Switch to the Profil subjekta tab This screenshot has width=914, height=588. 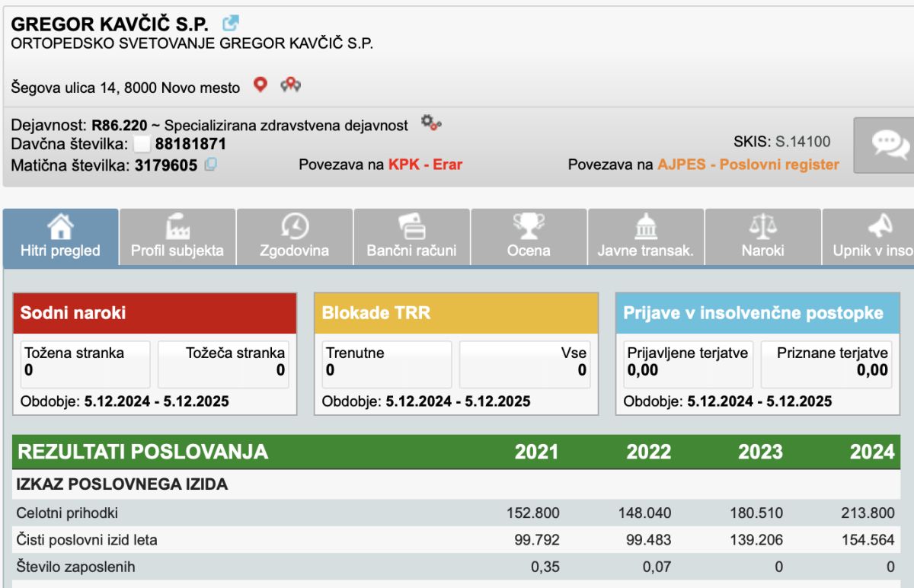[177, 237]
